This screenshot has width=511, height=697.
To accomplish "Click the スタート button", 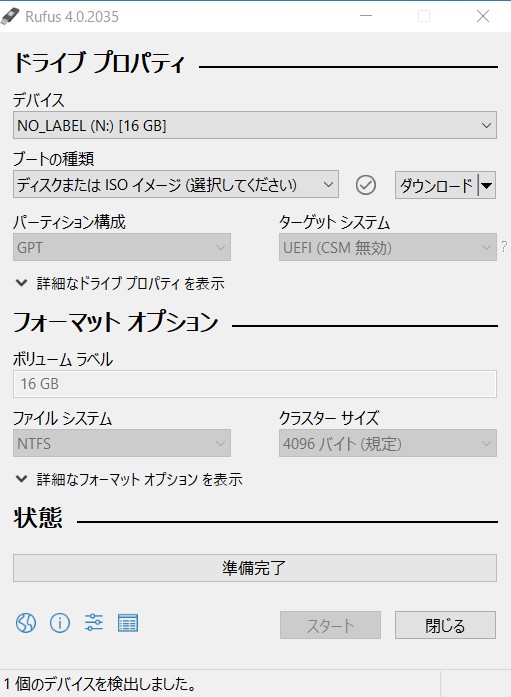I will (x=330, y=625).
